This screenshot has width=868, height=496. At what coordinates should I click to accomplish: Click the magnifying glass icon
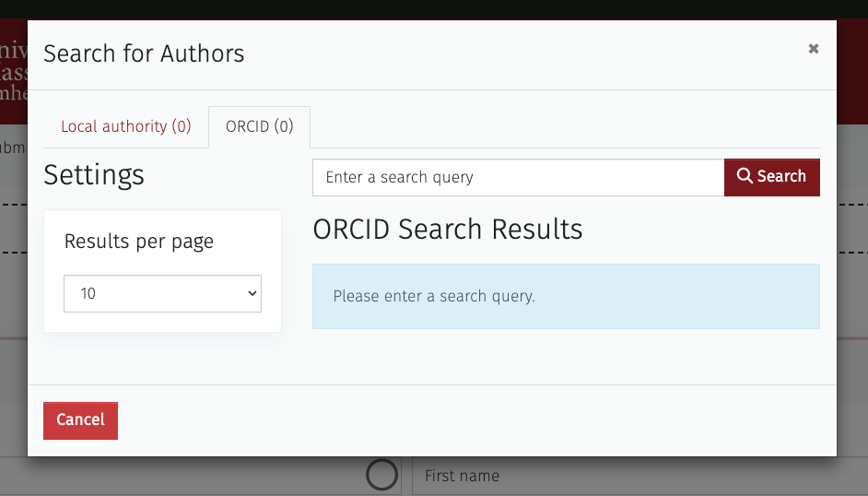745,176
